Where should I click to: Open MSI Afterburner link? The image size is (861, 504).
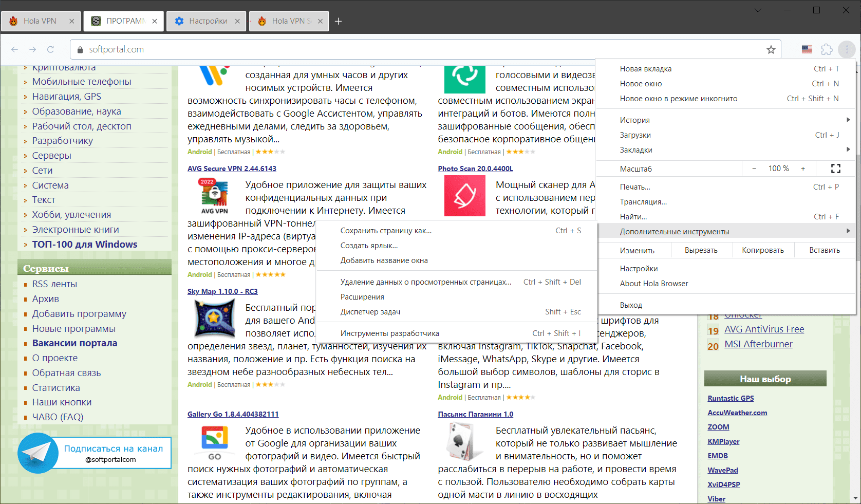pyautogui.click(x=758, y=344)
